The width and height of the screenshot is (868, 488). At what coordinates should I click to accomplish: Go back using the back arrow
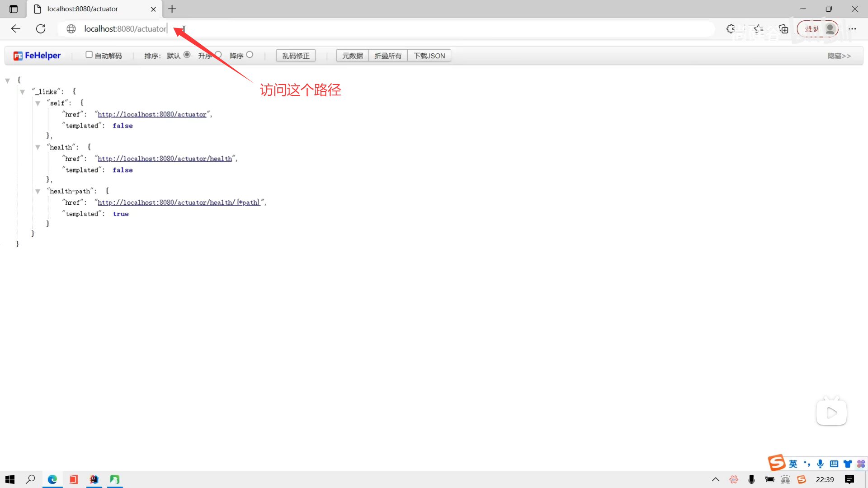pos(16,29)
